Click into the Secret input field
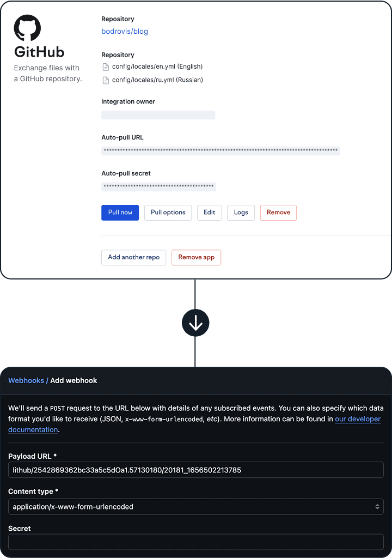The width and height of the screenshot is (392, 558). [x=195, y=542]
